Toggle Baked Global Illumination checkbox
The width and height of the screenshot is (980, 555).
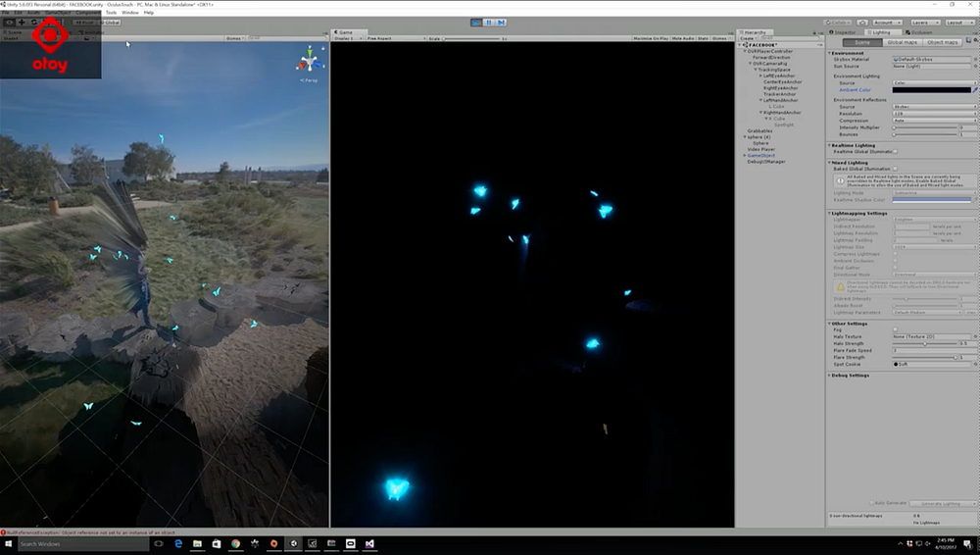click(895, 169)
